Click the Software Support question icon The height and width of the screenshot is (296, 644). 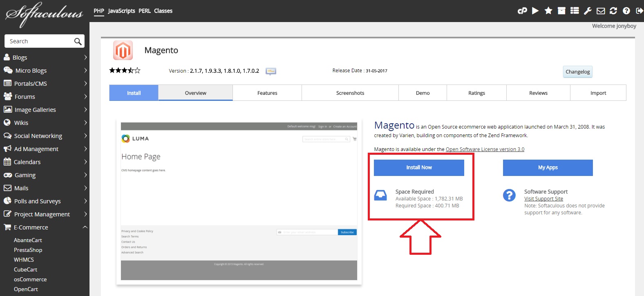[509, 195]
